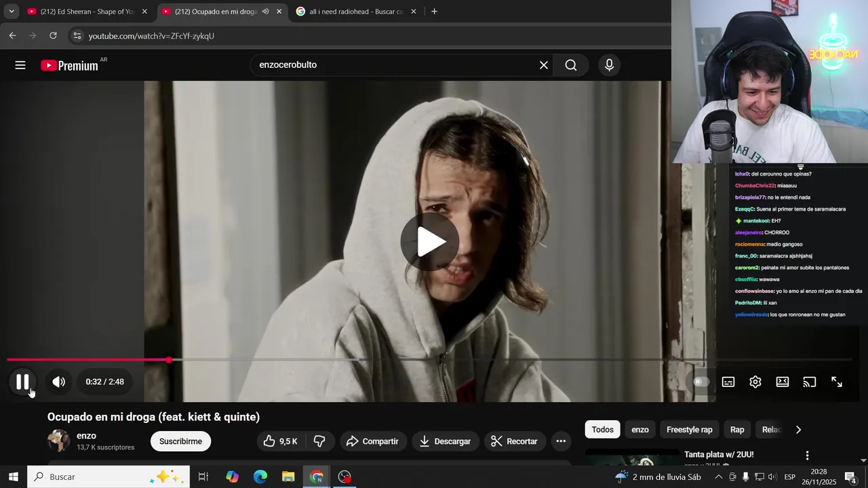Switch to theater mode in the player

[783, 382]
